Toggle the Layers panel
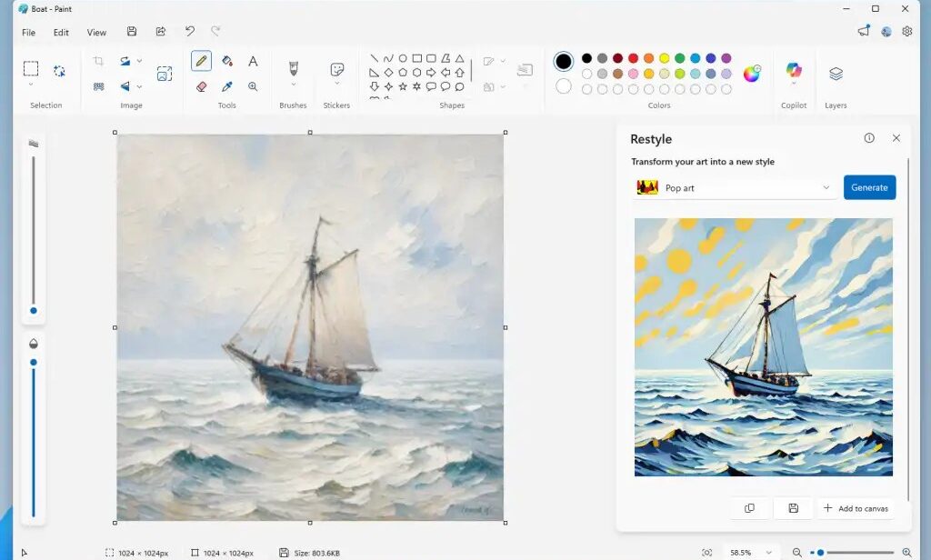The image size is (931, 560). coord(836,74)
